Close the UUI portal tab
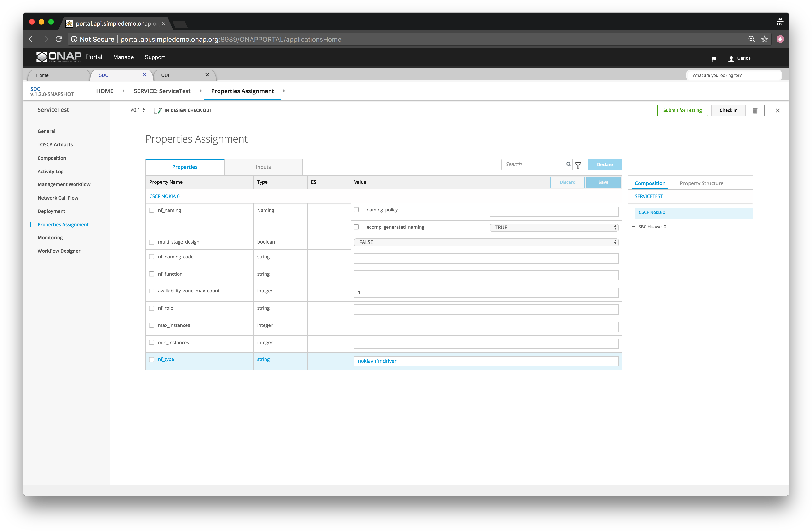Screen dimensions: 812x531 (207, 75)
